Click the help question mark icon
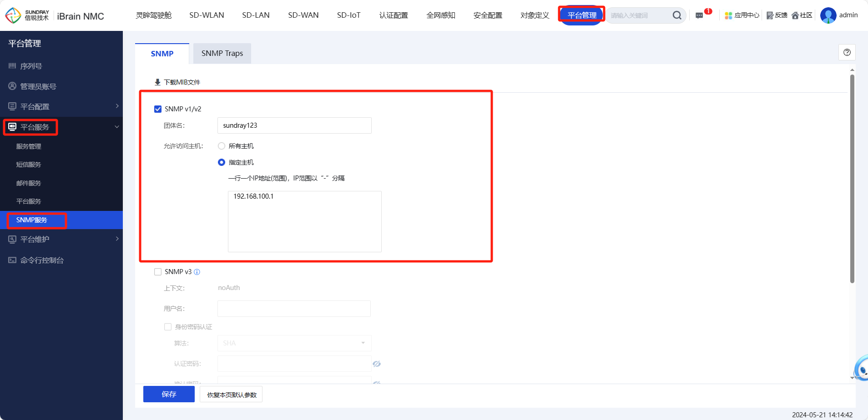The width and height of the screenshot is (868, 420). point(847,52)
